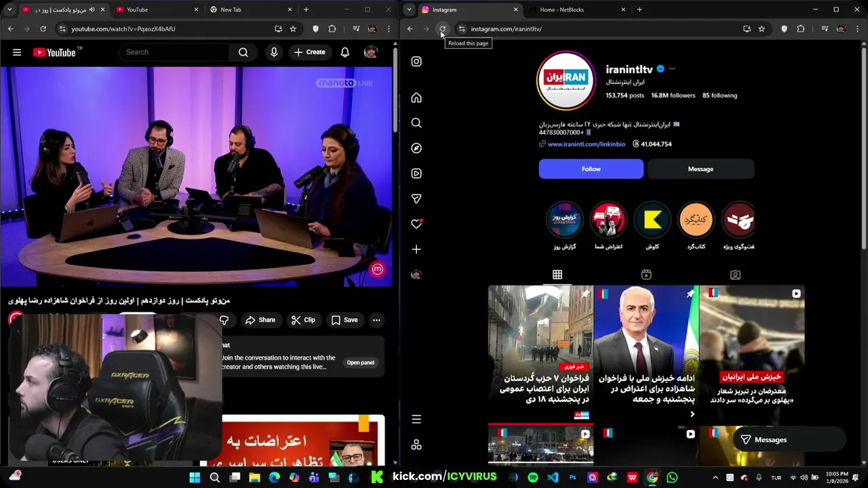The height and width of the screenshot is (488, 868).
Task: Open the tab search dropdown in the YouTube window
Action: 8,9
